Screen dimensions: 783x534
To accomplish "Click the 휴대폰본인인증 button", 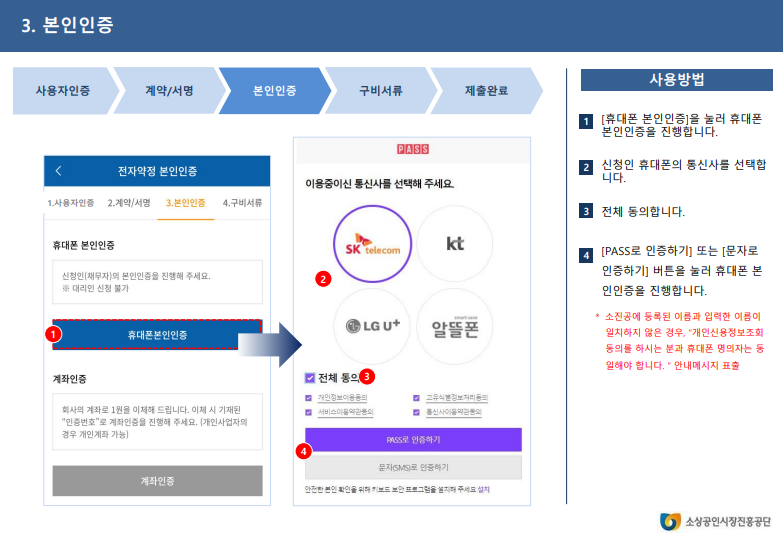I will [x=157, y=335].
